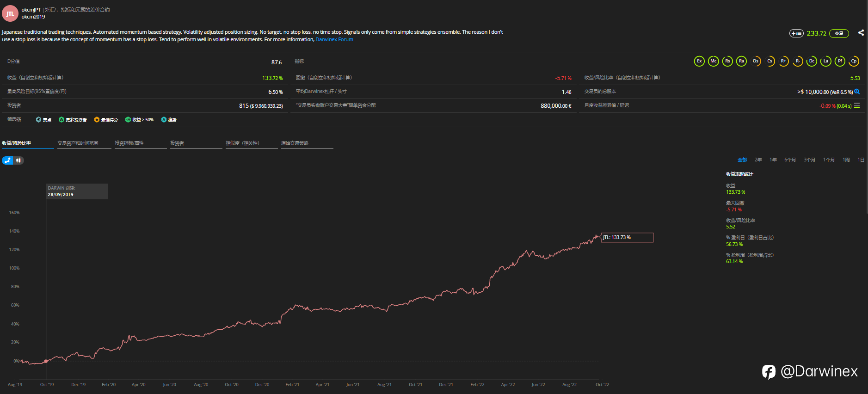
Task: Toggle the 收益 > 50% filter badge
Action: (140, 120)
